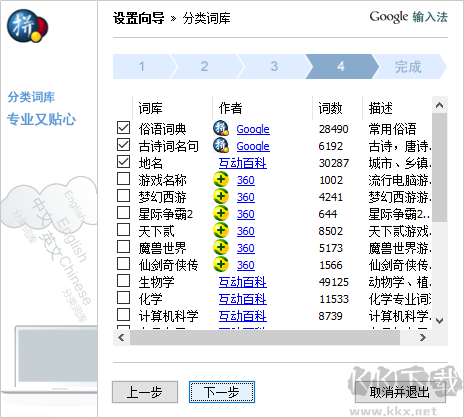Go to wizard step 3

click(x=274, y=66)
